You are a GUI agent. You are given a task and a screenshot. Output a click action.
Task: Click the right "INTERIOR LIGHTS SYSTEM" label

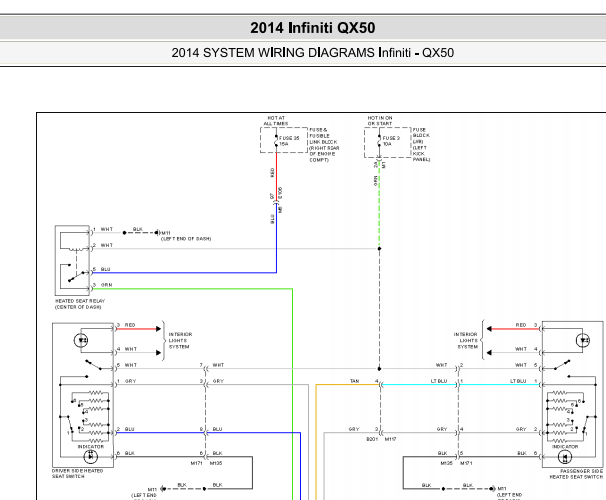click(466, 340)
